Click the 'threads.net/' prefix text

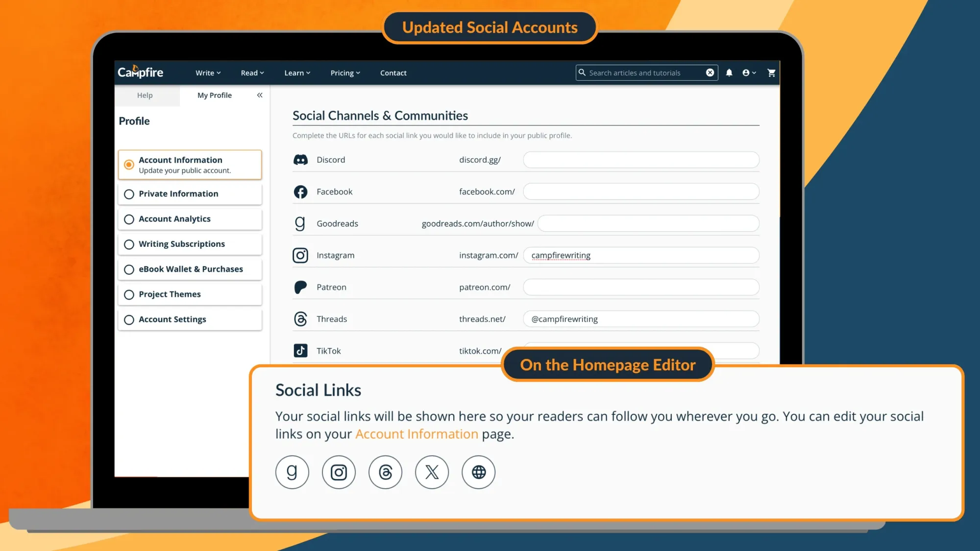[x=482, y=319]
